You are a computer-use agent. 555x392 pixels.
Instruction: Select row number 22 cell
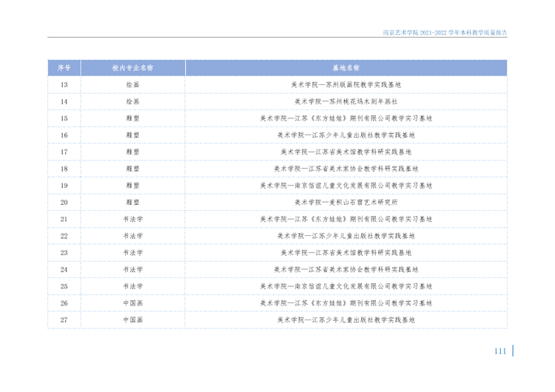(64, 236)
